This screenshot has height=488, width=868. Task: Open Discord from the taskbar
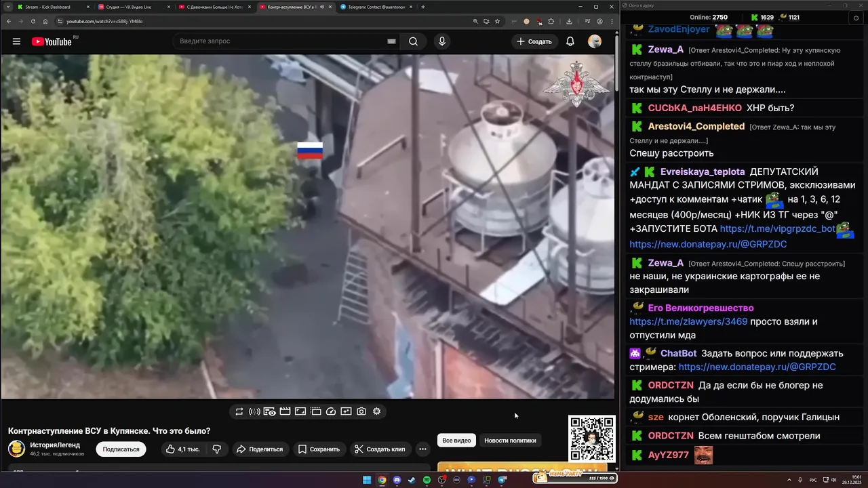(x=397, y=480)
